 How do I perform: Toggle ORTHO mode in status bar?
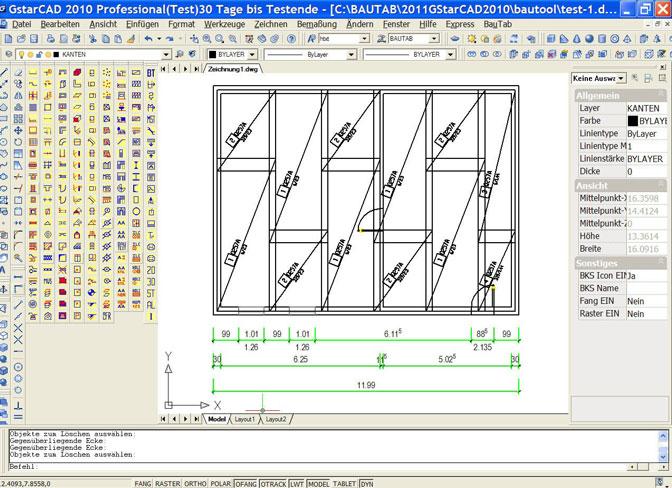pos(195,483)
